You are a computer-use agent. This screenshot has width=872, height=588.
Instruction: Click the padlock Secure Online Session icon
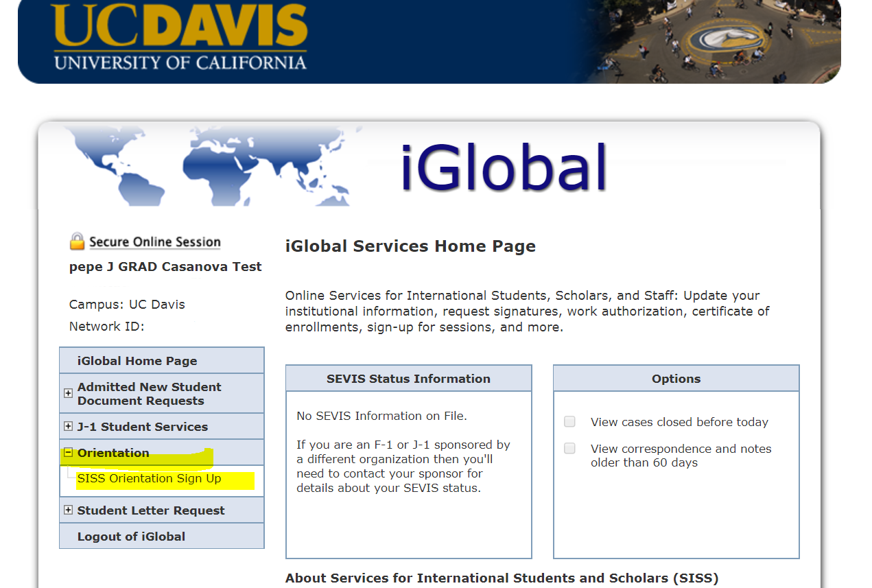tap(77, 242)
